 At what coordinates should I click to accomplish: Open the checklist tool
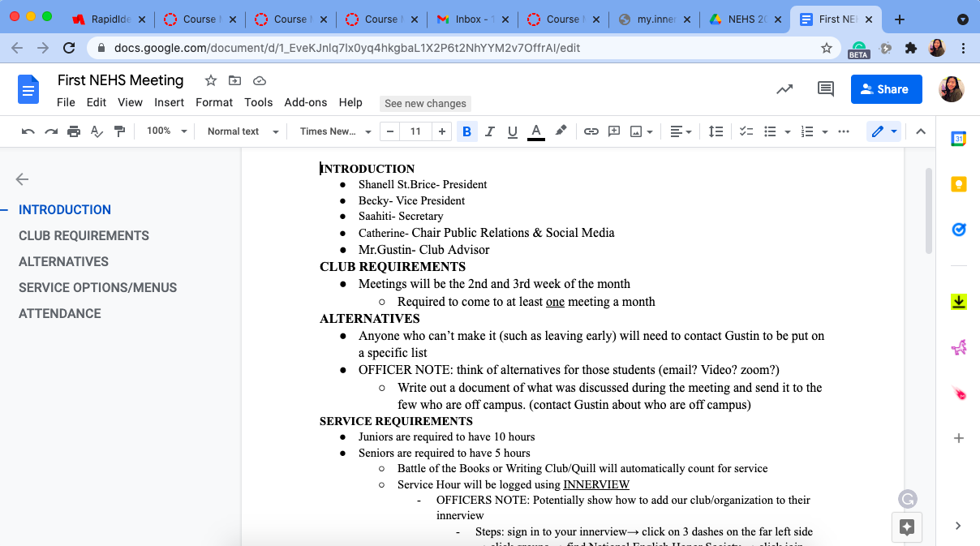(746, 131)
